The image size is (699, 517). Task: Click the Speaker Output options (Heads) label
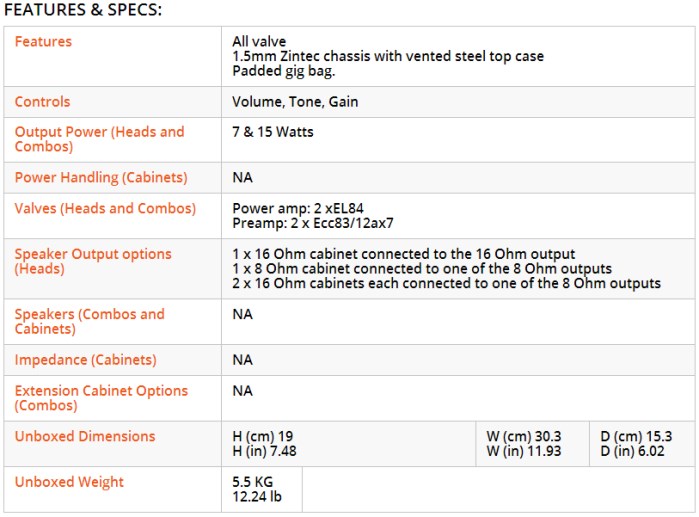point(93,261)
